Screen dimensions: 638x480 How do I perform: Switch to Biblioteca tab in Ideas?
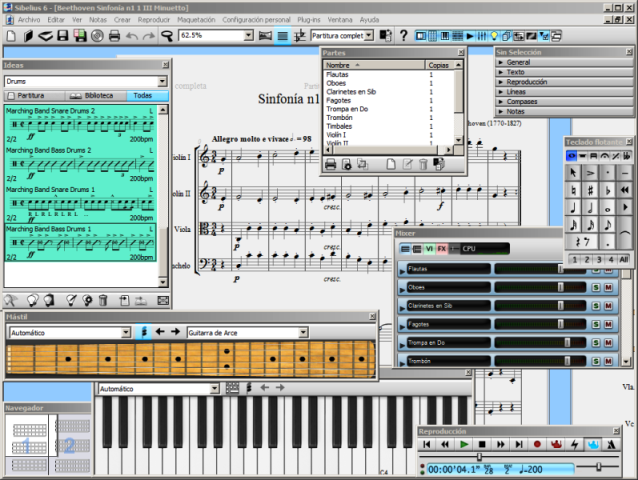pyautogui.click(x=96, y=96)
